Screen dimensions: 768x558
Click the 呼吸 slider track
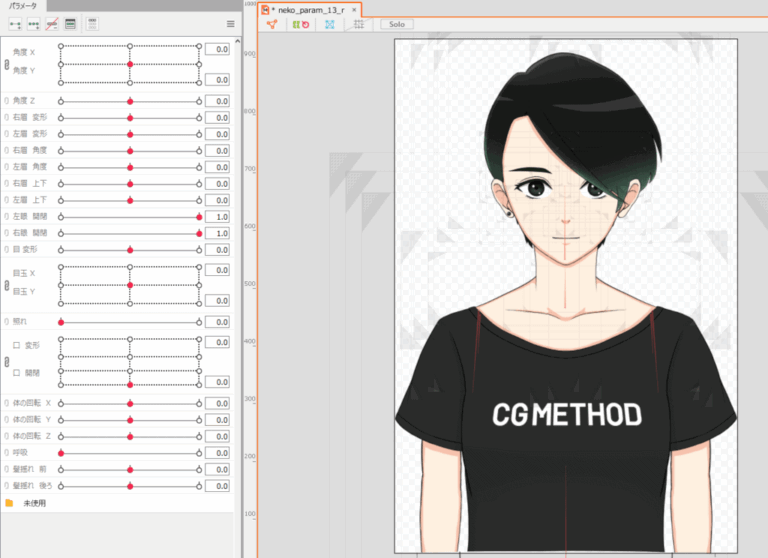[x=130, y=453]
